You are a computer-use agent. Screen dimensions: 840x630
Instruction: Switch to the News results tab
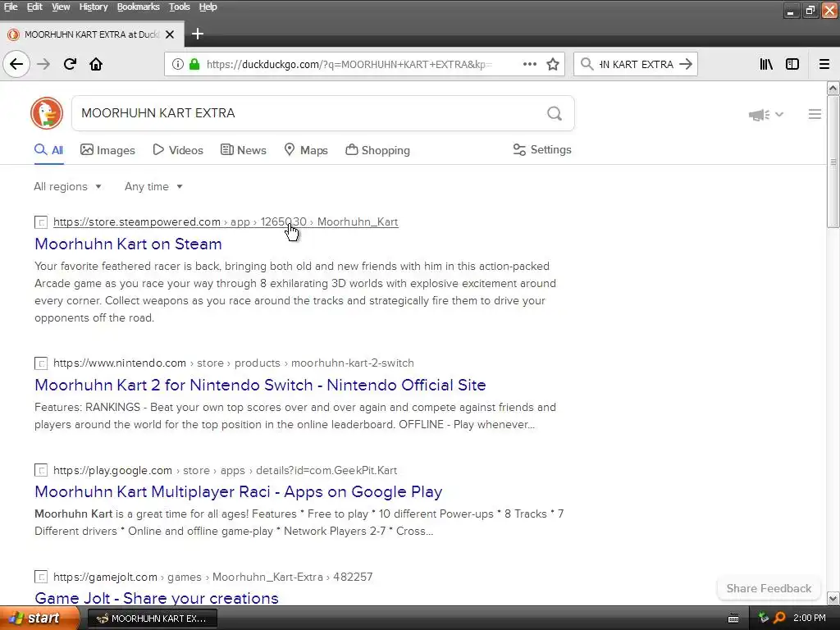[243, 150]
